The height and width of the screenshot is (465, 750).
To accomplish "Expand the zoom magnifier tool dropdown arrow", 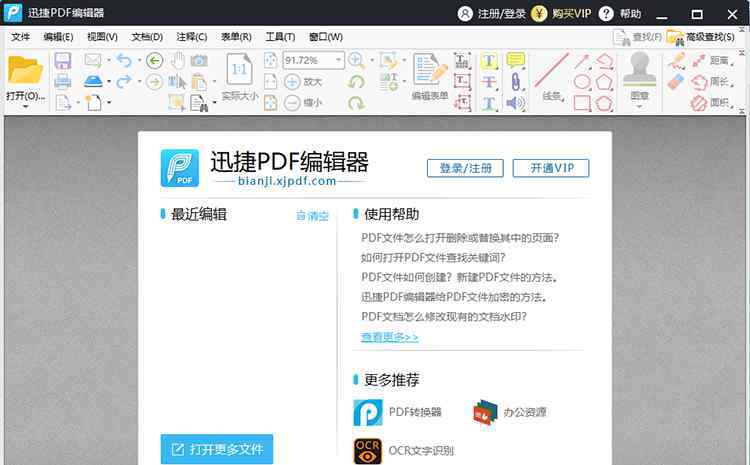I will pyautogui.click(x=372, y=61).
